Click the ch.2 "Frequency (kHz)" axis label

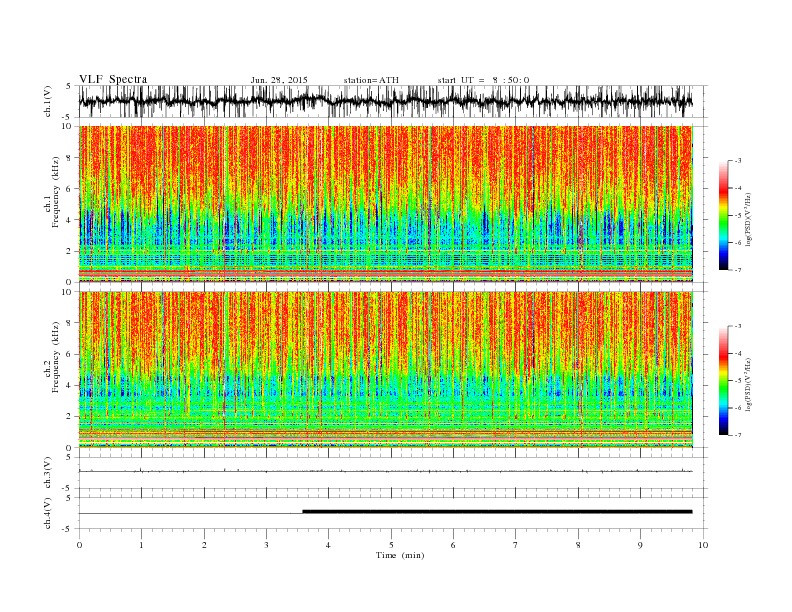click(56, 358)
